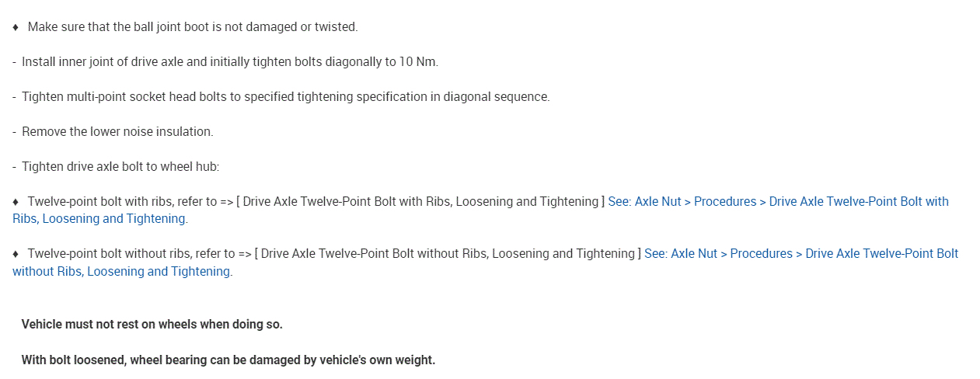Click diamond bullet before "Twelve-point bolt with ribs"
Viewport: 980px width, 379px height.
pos(16,202)
